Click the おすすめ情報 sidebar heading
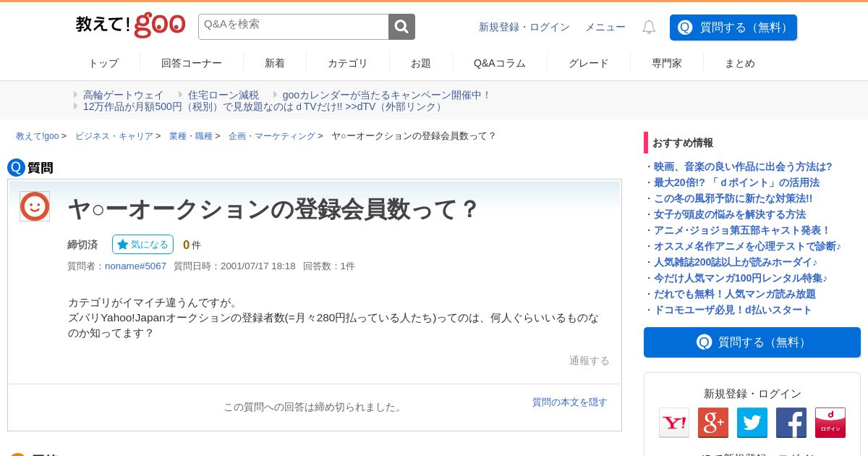868x456 pixels. point(683,143)
